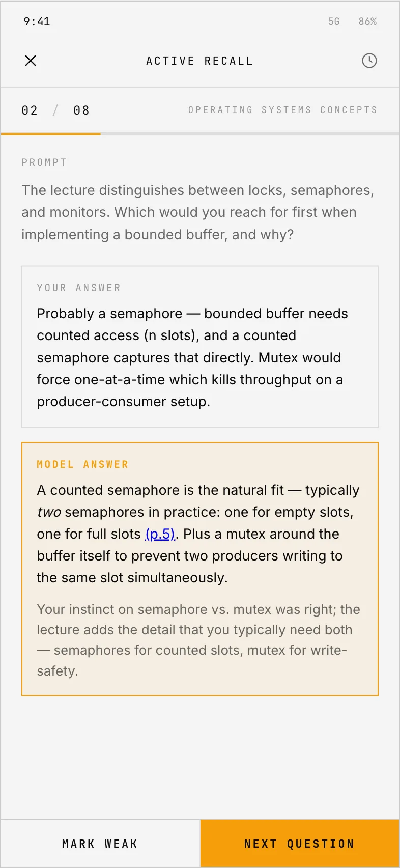Click the Prompt question text
Image resolution: width=400 pixels, height=868 pixels.
click(198, 212)
